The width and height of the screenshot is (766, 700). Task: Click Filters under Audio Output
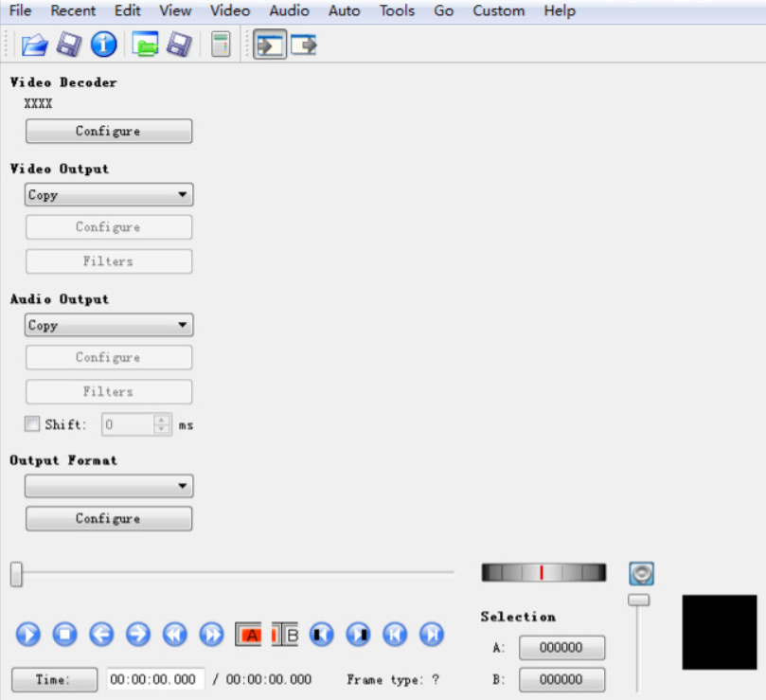(109, 391)
